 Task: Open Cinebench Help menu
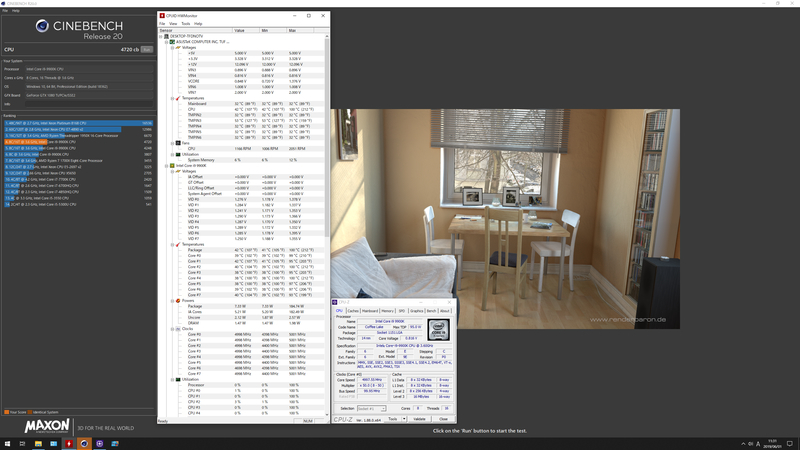point(16,10)
